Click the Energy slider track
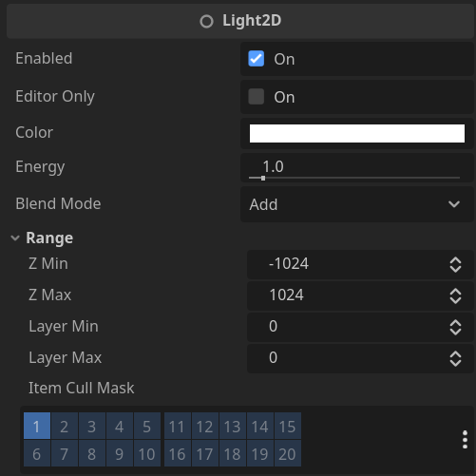This screenshot has width=476, height=476. (354, 178)
